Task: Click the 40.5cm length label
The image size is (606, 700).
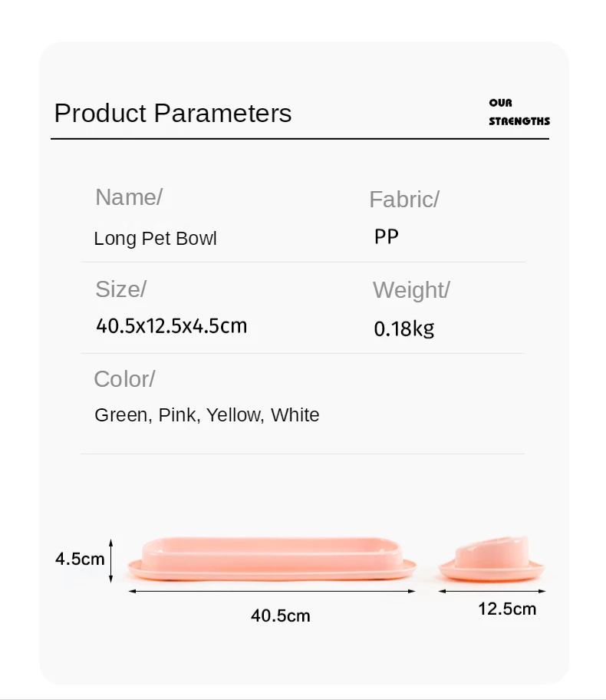Action: (280, 616)
